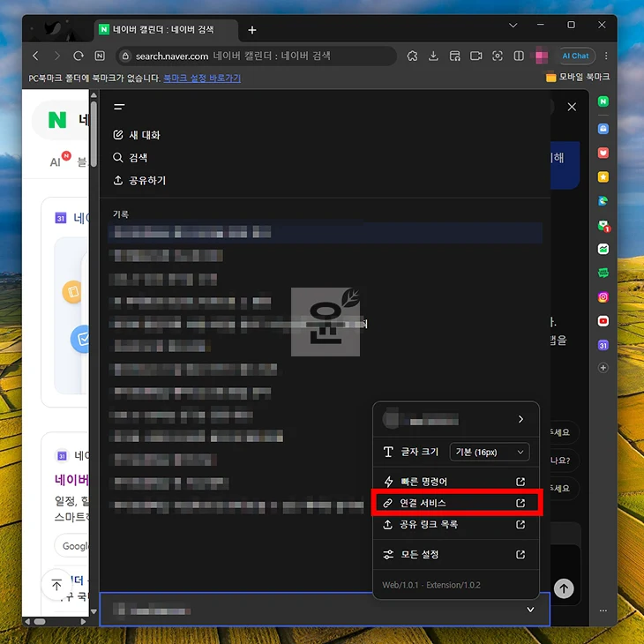Open 공유 링크 목록 menu entry

[455, 524]
